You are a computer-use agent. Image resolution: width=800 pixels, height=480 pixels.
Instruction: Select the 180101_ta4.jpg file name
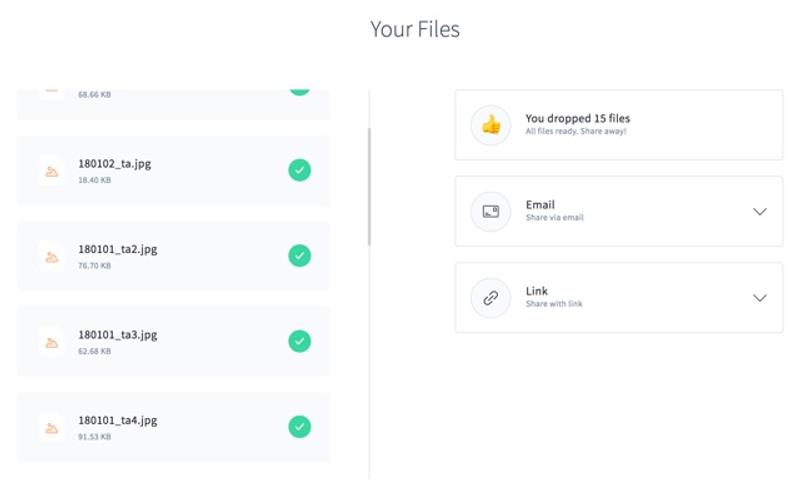(x=118, y=421)
